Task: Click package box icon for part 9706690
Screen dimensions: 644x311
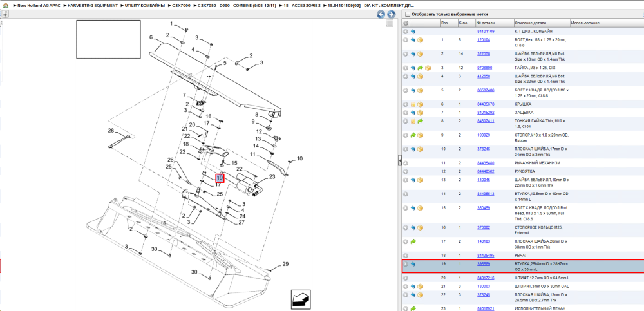Action: [428, 68]
